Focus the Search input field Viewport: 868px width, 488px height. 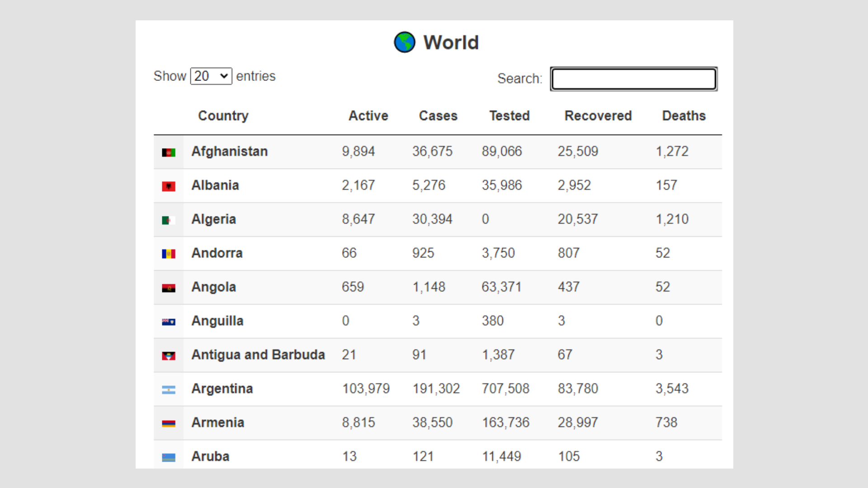tap(633, 79)
